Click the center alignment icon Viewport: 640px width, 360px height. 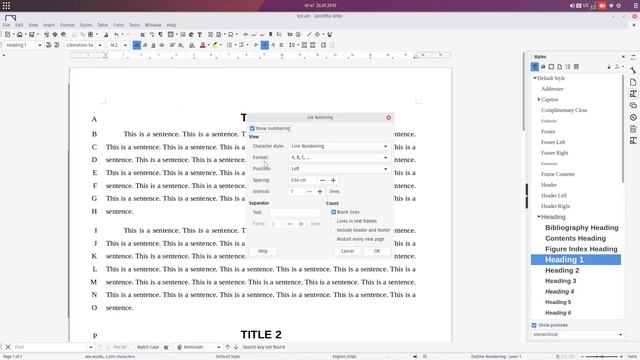click(264, 45)
